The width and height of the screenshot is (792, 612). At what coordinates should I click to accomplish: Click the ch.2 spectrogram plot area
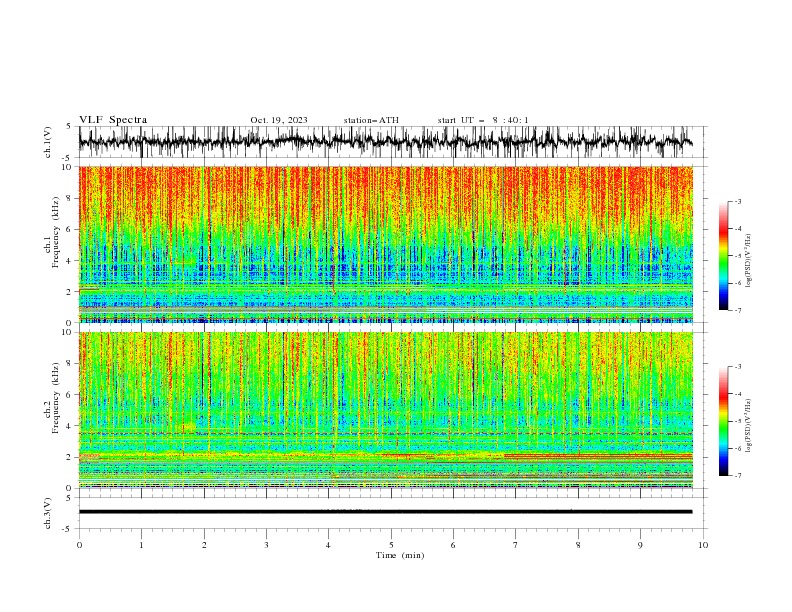[x=386, y=410]
